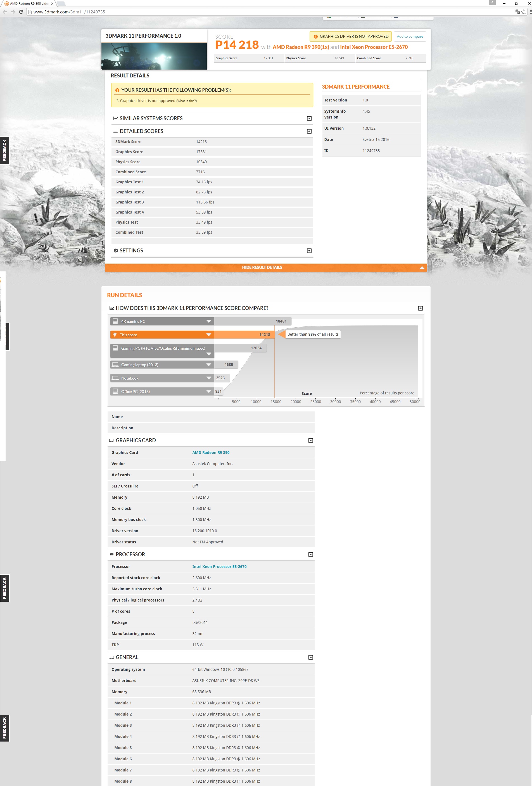This screenshot has width=532, height=786.
Task: Expand the This score dropdown arrow
Action: coord(208,335)
